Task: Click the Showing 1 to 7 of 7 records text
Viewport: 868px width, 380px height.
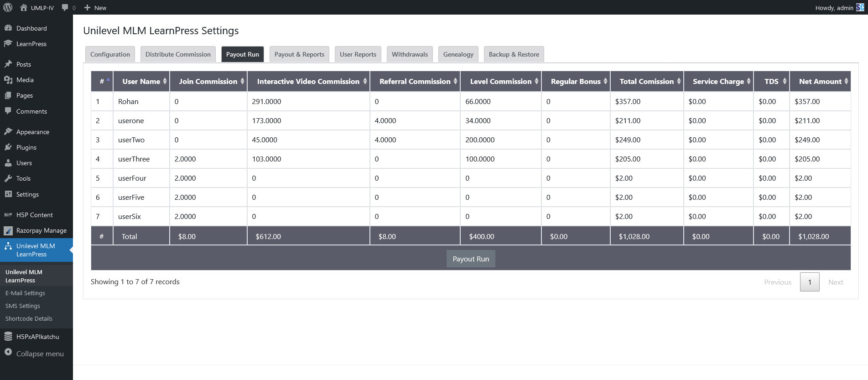Action: (x=135, y=281)
